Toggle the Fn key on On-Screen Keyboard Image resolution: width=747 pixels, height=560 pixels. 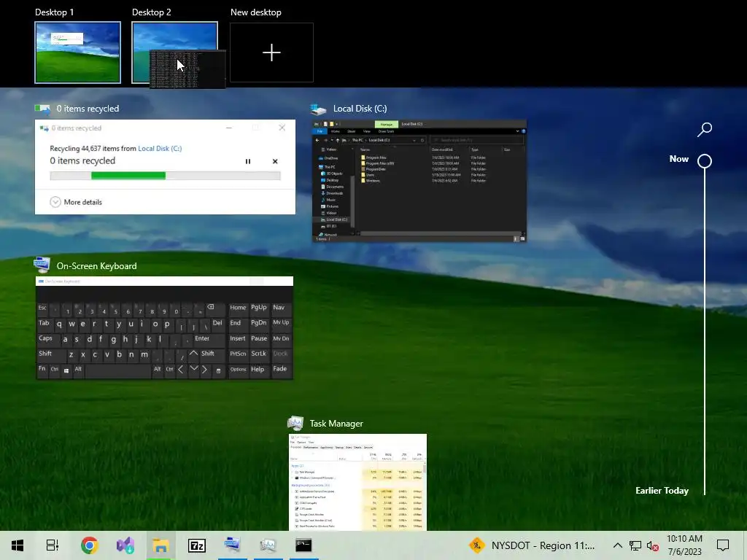42,370
